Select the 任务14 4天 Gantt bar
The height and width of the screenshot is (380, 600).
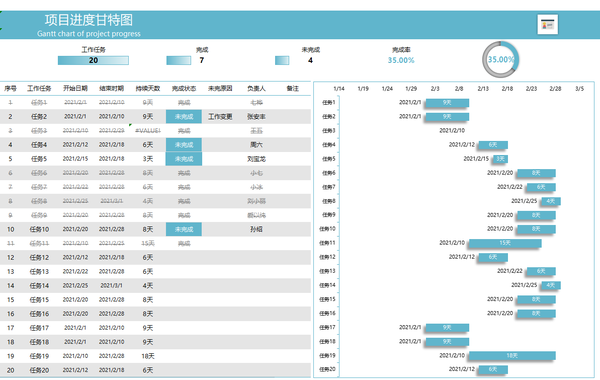(x=551, y=285)
